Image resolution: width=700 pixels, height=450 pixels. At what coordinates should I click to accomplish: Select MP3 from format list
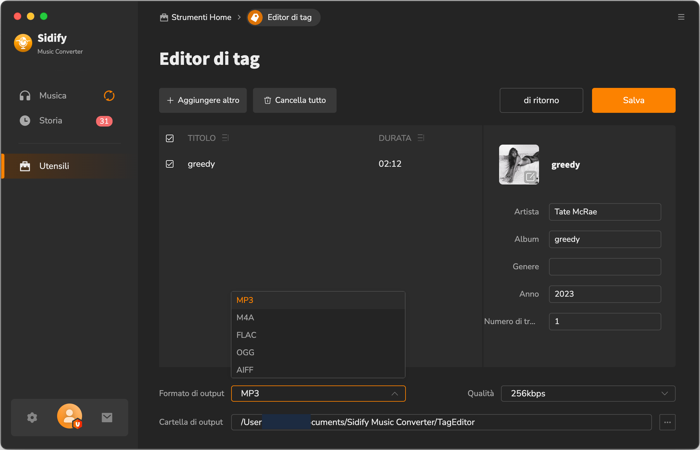click(x=318, y=300)
